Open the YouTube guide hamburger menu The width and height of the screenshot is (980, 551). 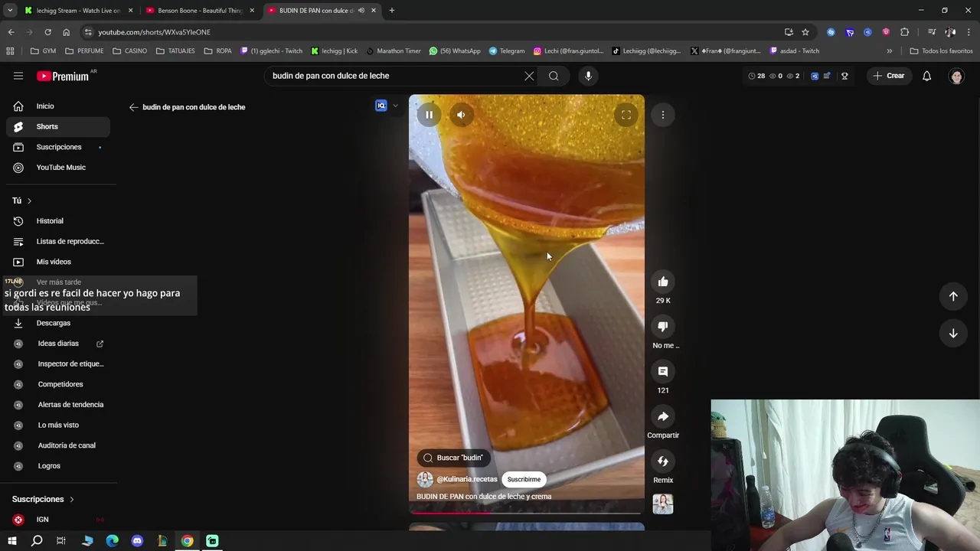(18, 76)
